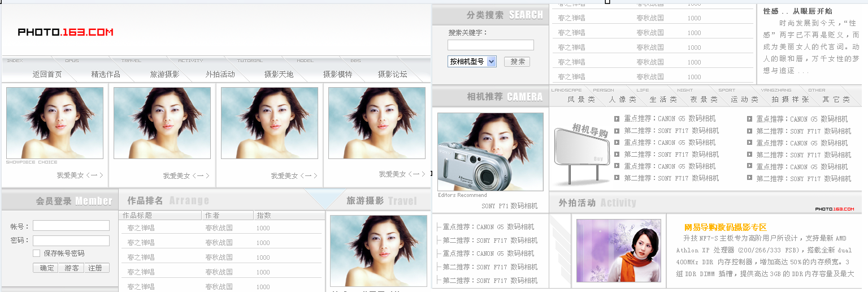Open the 拍摄样张 category tab
The width and height of the screenshot is (868, 292).
click(x=791, y=100)
